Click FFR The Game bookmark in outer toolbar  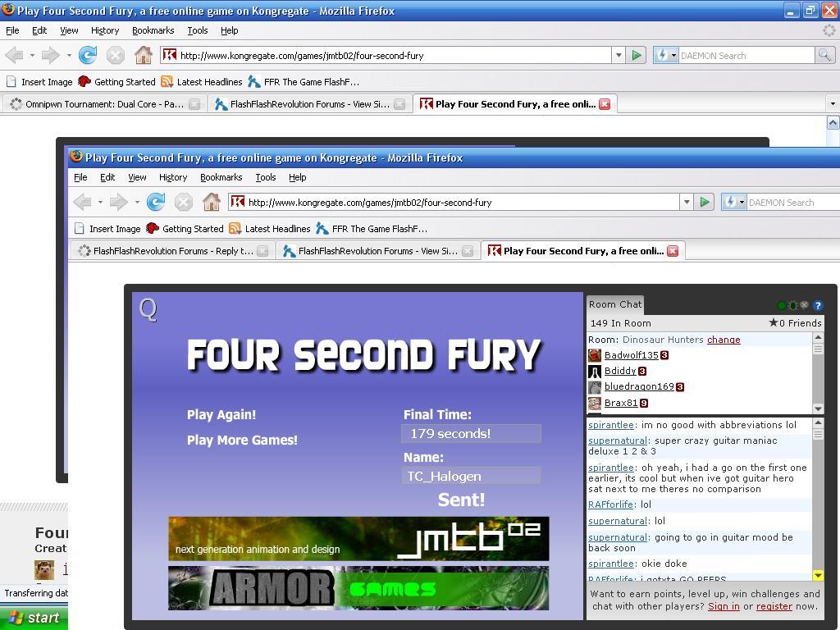coord(304,82)
